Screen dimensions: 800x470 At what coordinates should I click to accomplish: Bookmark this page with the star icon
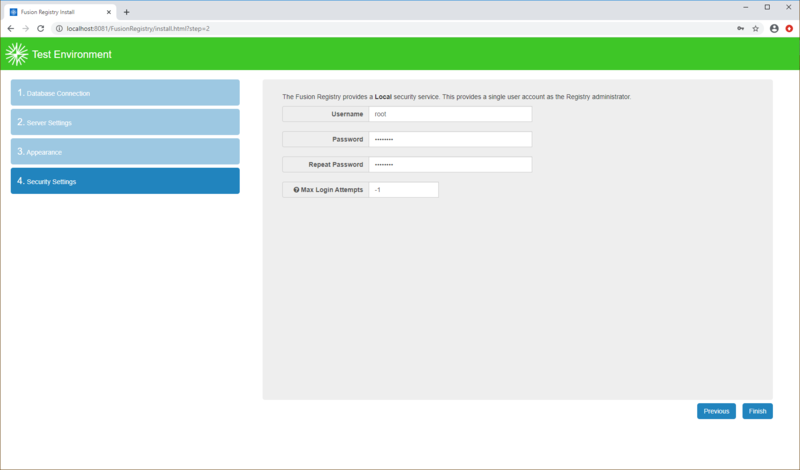(x=756, y=29)
